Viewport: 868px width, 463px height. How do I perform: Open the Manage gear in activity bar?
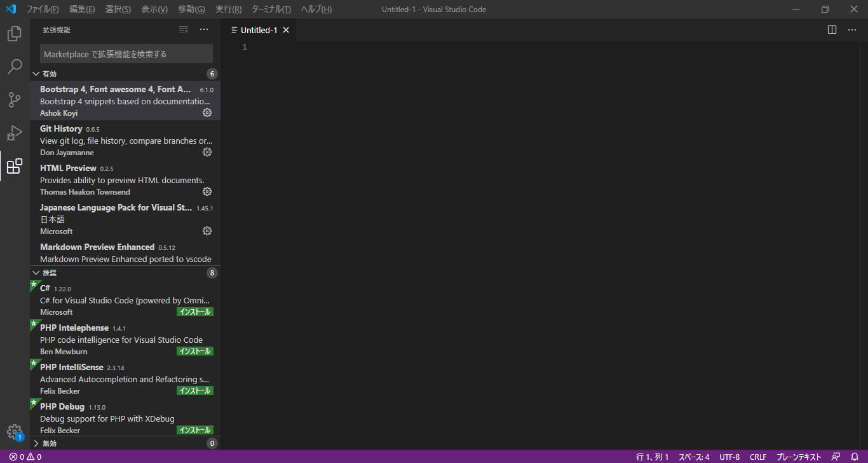[x=15, y=432]
